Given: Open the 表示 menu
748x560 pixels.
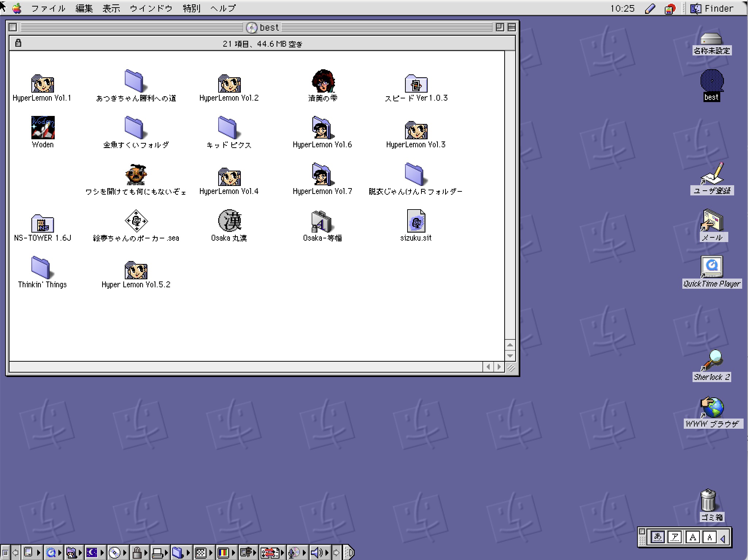Looking at the screenshot, I should [111, 8].
